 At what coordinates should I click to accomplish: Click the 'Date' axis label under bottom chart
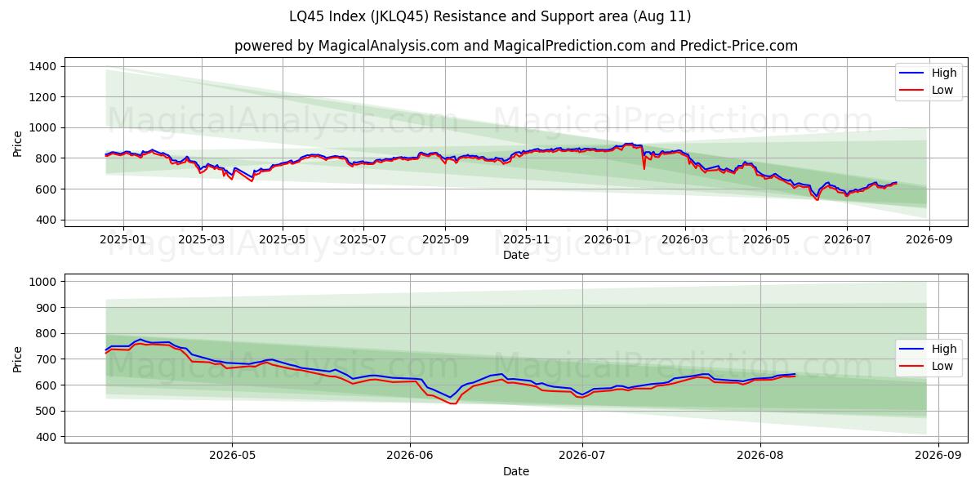click(516, 472)
